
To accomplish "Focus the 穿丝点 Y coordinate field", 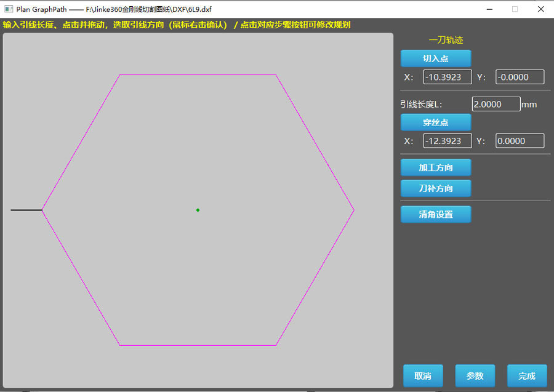I will (x=520, y=141).
